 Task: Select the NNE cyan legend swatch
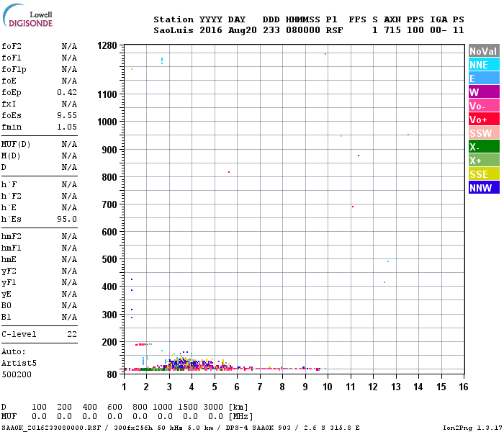tap(484, 65)
